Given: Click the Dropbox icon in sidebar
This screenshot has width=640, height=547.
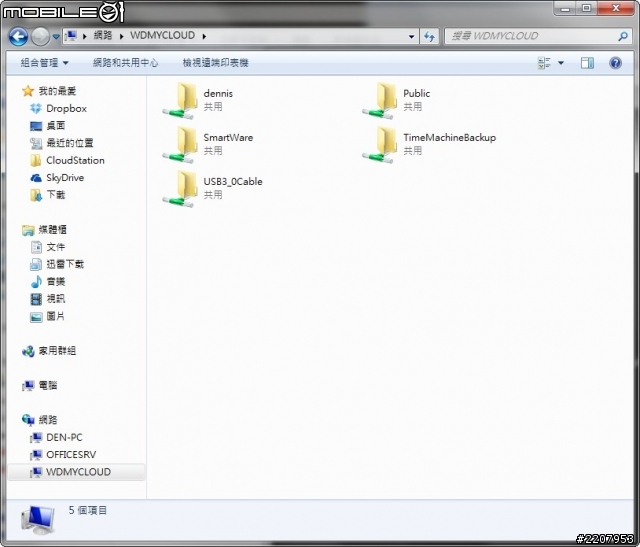Looking at the screenshot, I should tap(36, 109).
